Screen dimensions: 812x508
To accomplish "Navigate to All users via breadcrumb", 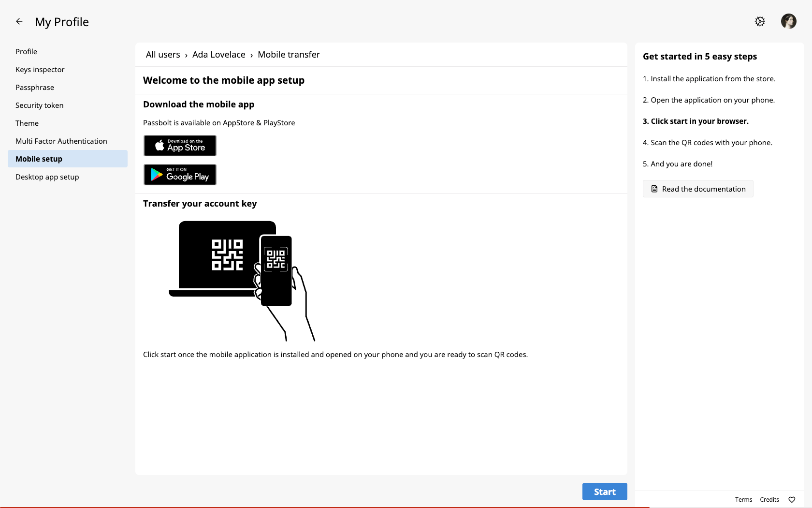I will [162, 54].
